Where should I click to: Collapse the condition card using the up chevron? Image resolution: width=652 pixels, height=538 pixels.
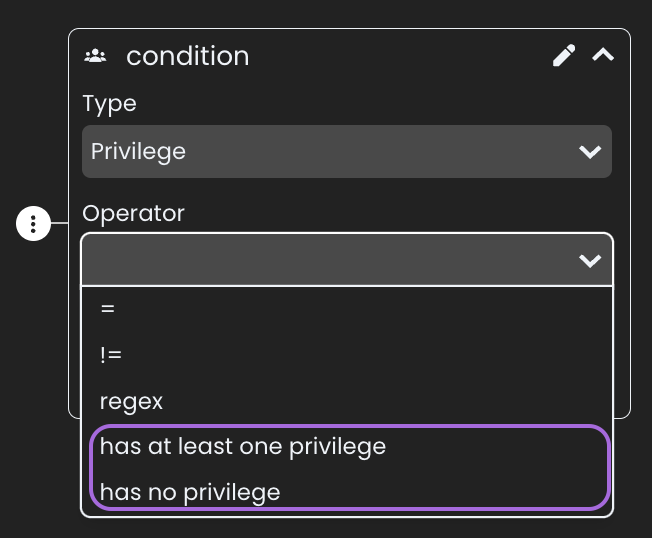602,56
